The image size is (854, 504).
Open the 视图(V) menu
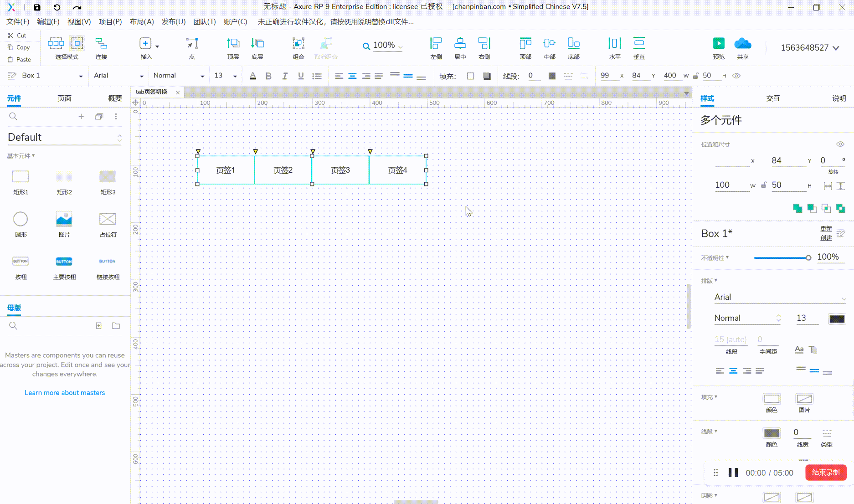pos(79,22)
